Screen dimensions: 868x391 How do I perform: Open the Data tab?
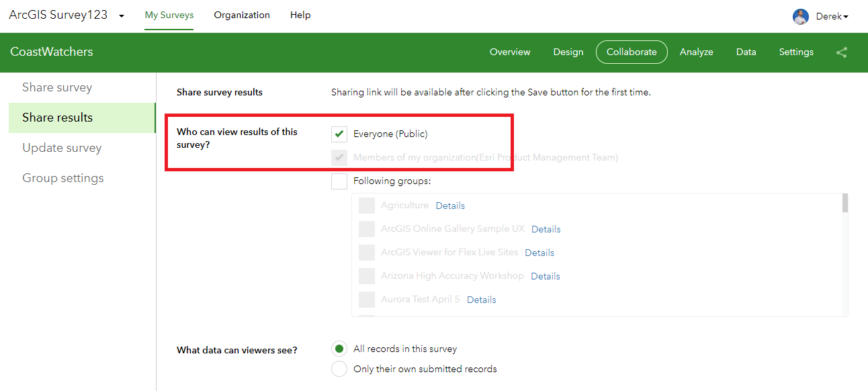tap(746, 52)
